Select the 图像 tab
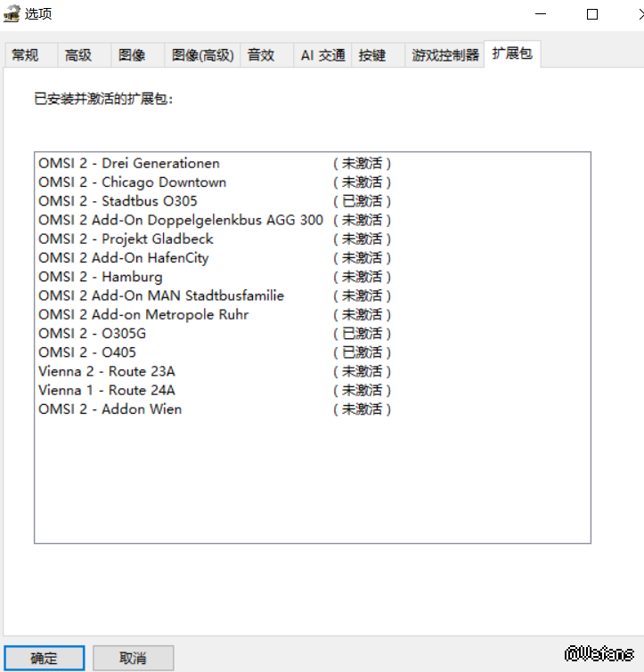 click(x=138, y=55)
